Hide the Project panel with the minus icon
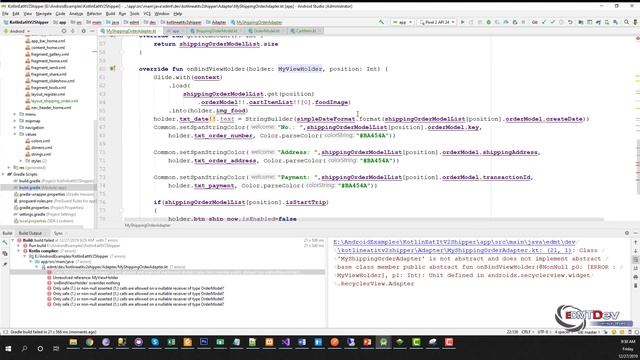This screenshot has height=360, width=640. [x=92, y=31]
